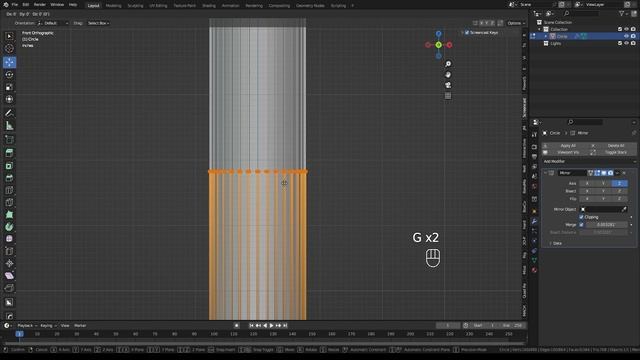Viewport: 640px width, 360px height.
Task: Open the Orientation Default dropdown
Action: click(53, 23)
